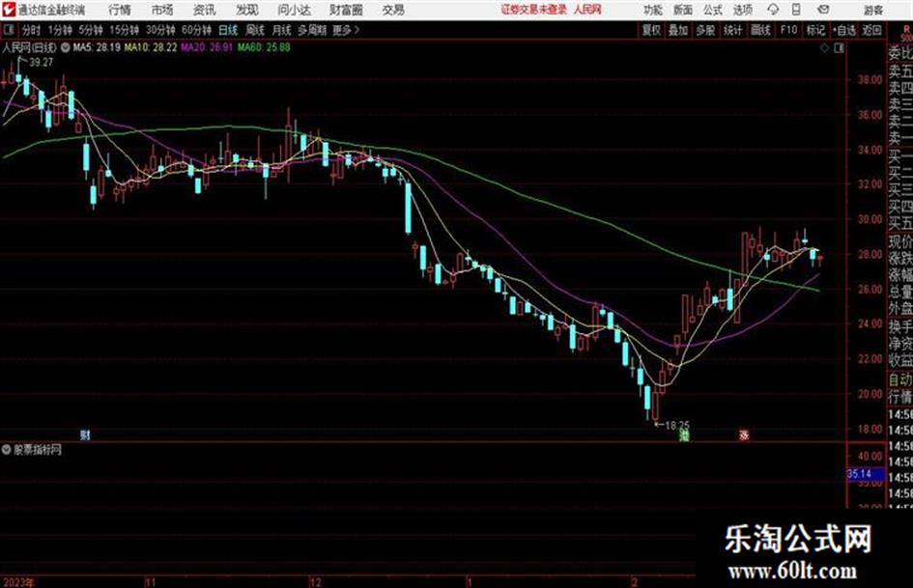Switch to the 分时 period tab
913x588 pixels.
pyautogui.click(x=32, y=30)
